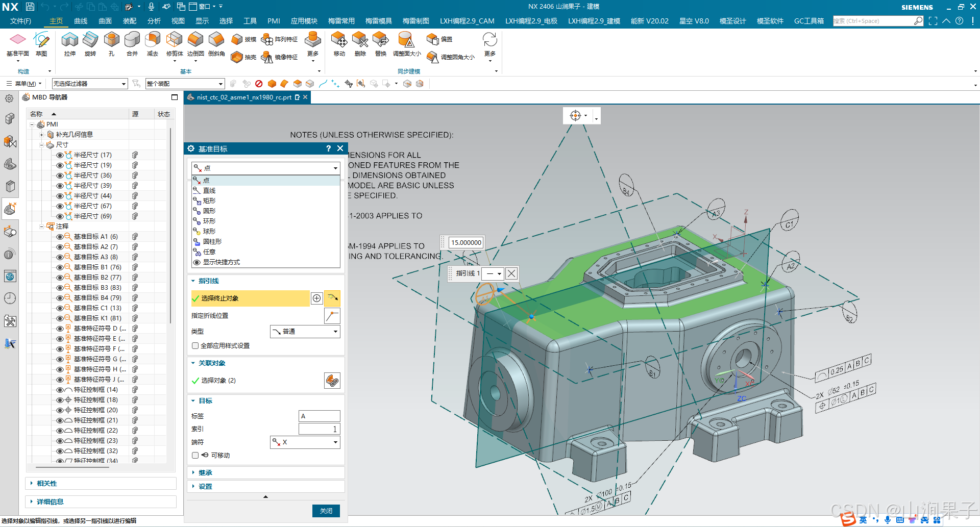This screenshot has height=527, width=980.
Task: Click the save icon in title bar
Action: coord(30,7)
